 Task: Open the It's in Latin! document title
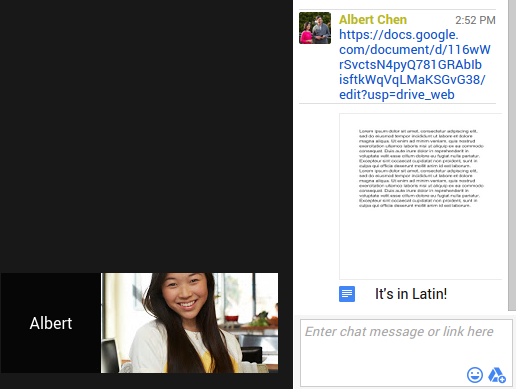tap(411, 294)
